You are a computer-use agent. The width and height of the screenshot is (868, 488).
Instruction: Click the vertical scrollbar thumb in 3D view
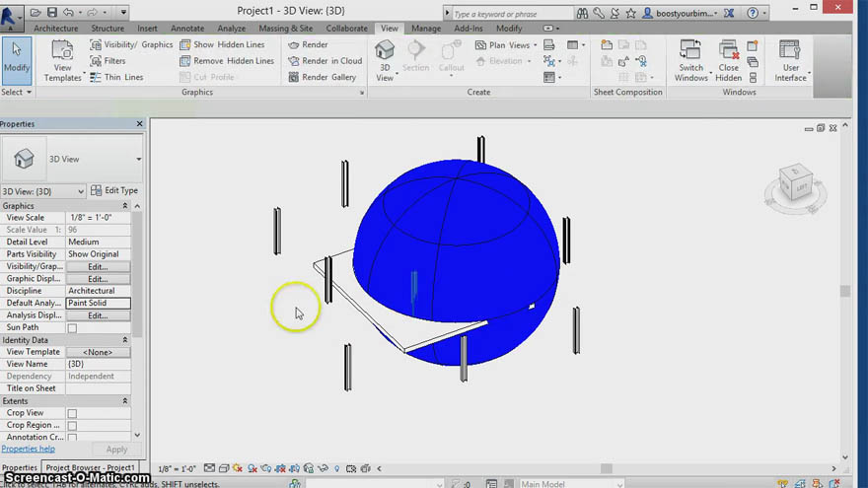tap(844, 291)
